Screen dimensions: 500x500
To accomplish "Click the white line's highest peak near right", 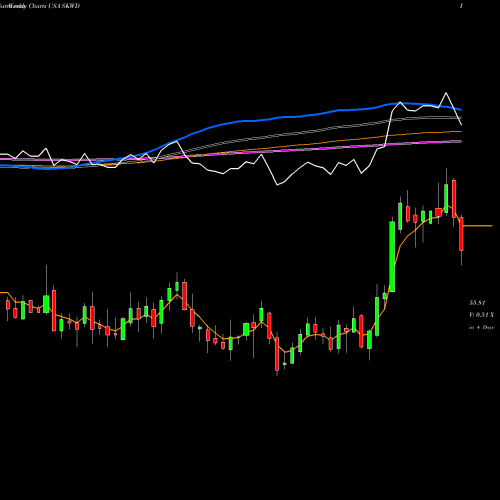I will coord(446,93).
